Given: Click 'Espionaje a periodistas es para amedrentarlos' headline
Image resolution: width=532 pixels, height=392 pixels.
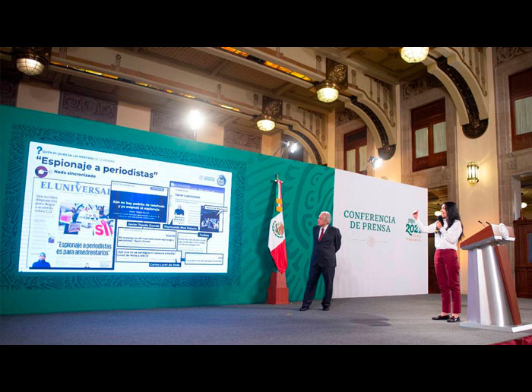Looking at the screenshot, I should click(84, 248).
